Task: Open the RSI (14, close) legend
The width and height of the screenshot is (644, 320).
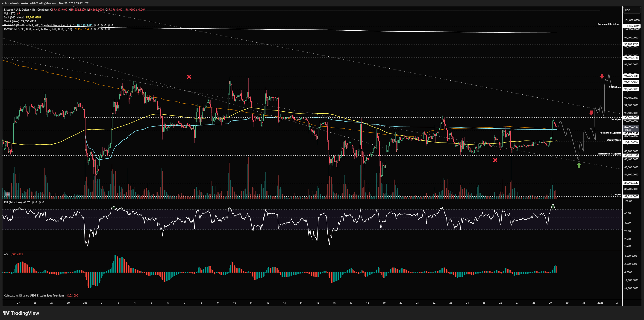Action: coord(13,202)
